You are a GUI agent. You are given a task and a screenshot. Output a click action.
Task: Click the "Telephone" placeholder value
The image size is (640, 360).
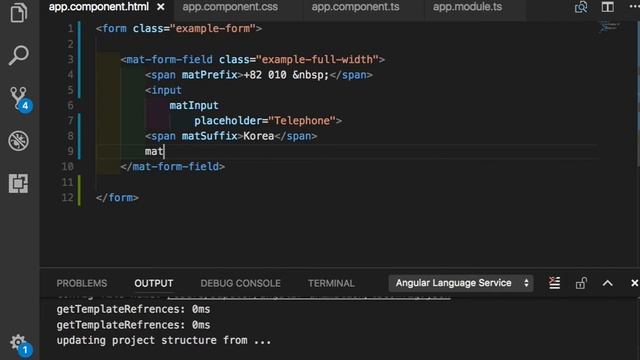pos(302,121)
